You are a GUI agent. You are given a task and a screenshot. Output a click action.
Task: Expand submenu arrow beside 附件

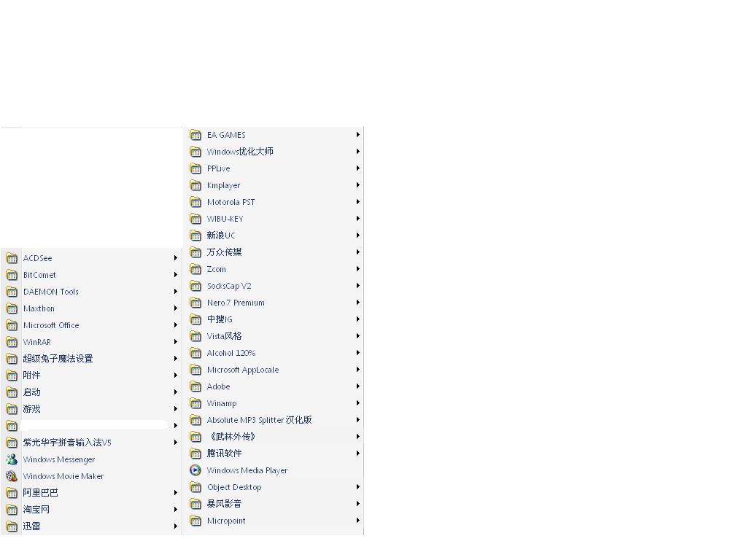point(175,376)
